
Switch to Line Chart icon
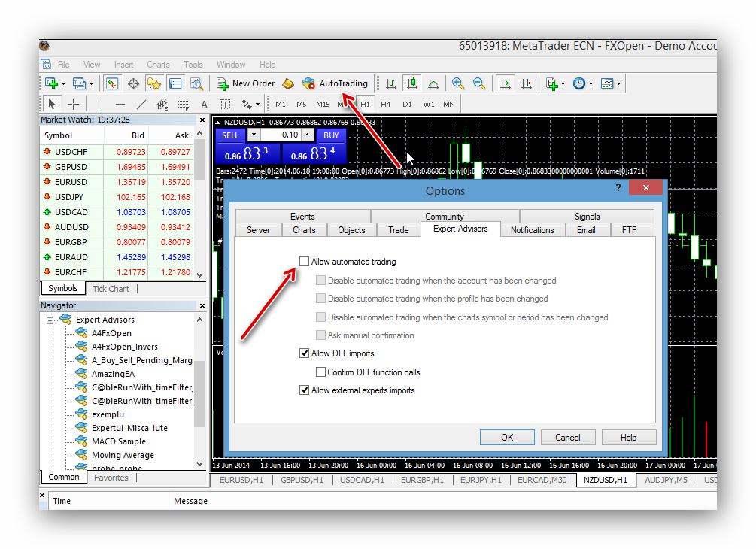click(433, 84)
